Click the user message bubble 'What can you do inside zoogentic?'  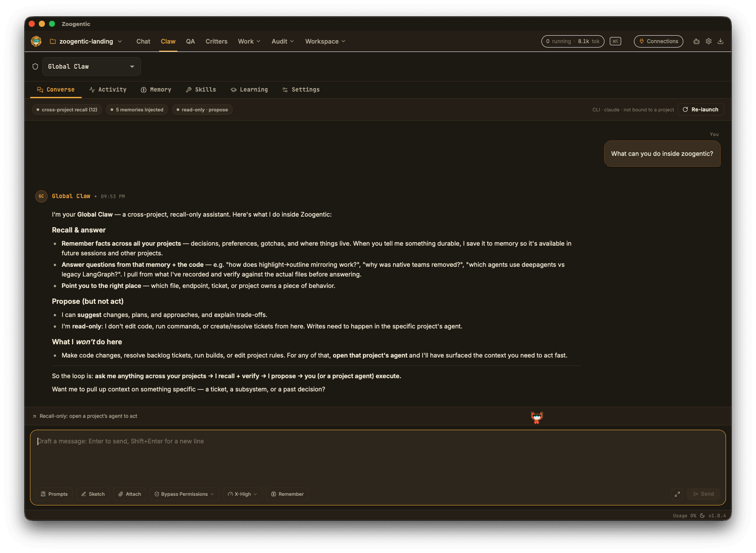coord(662,154)
